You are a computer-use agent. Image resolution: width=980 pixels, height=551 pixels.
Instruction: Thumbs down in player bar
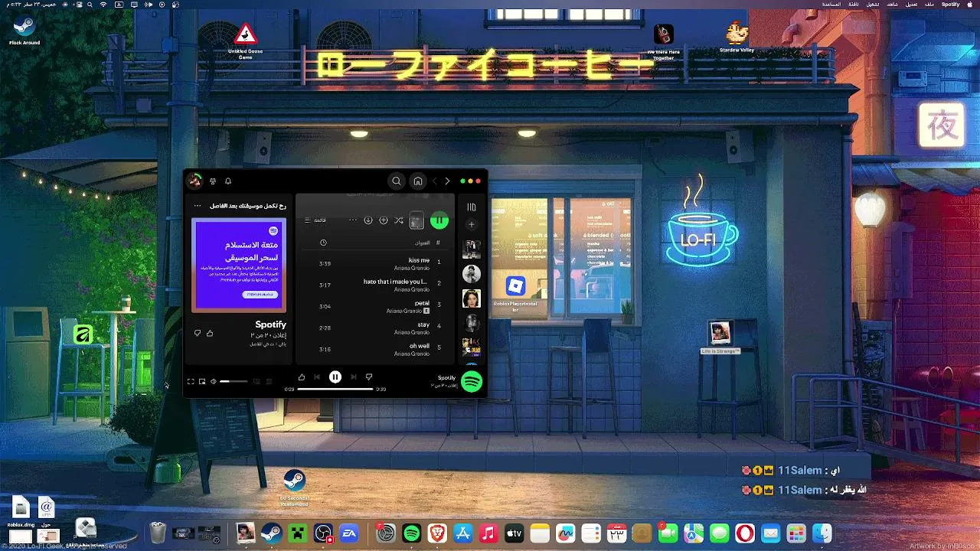pos(369,377)
